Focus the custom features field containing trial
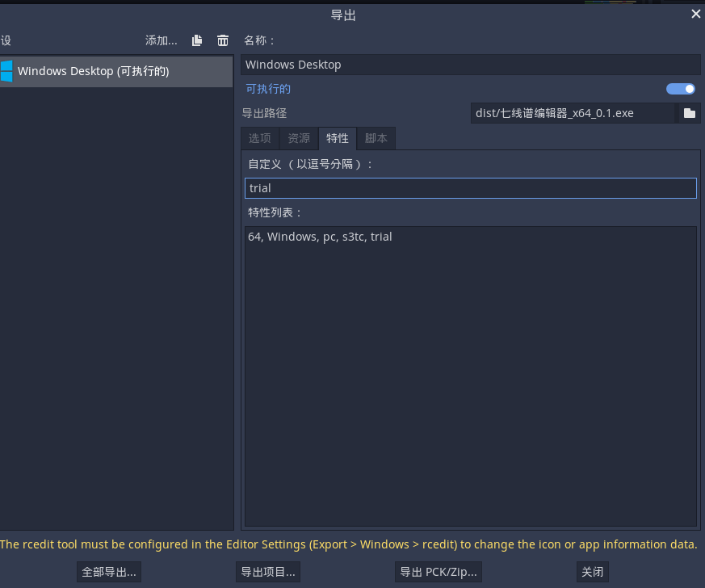This screenshot has width=705, height=588. pos(471,188)
